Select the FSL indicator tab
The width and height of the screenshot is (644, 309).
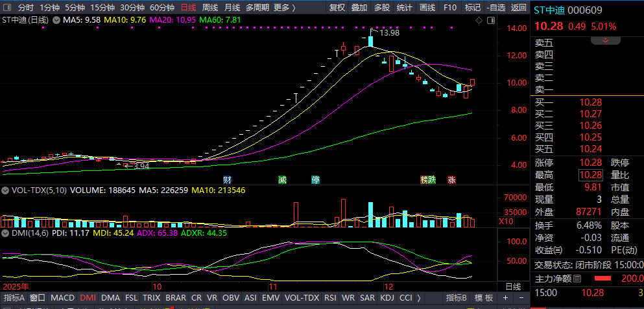pyautogui.click(x=132, y=297)
